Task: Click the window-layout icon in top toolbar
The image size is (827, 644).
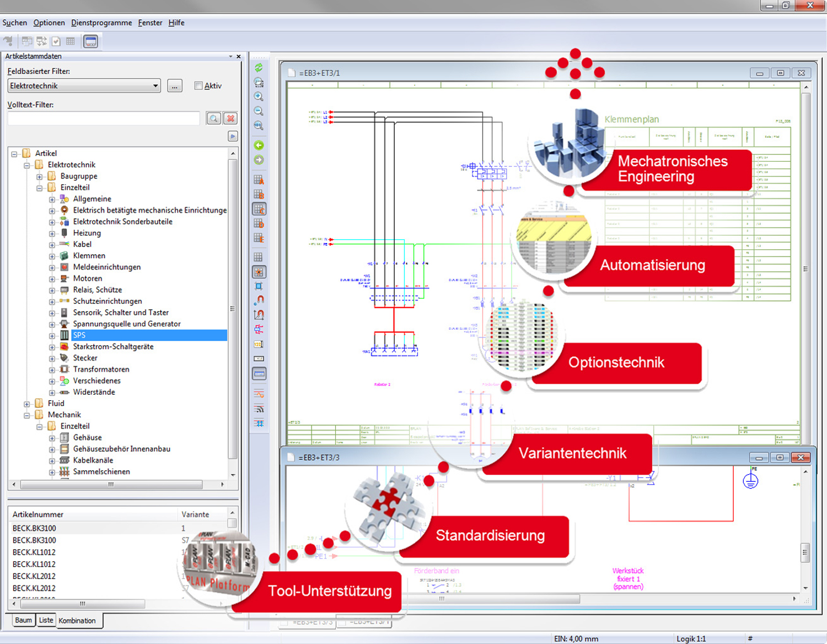Action: (x=90, y=41)
